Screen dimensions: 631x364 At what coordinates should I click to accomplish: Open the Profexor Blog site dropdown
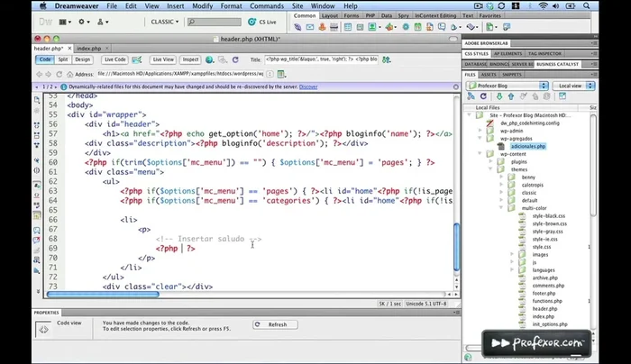click(x=508, y=86)
